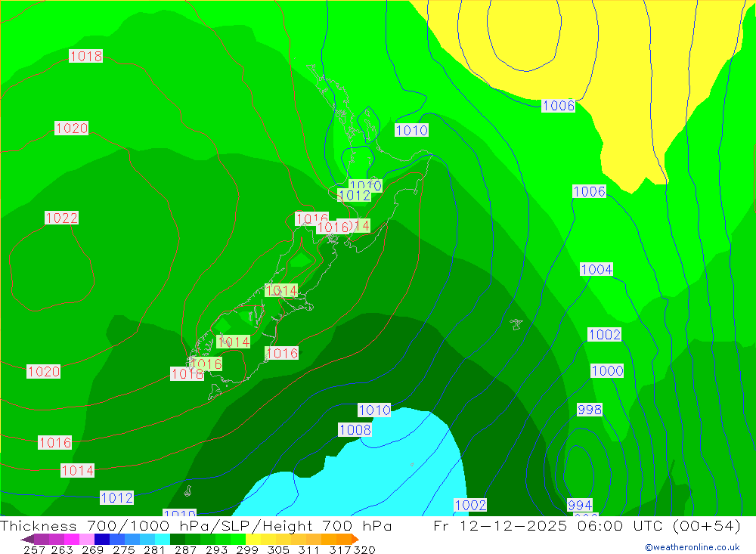Click the 1000 isobar label
This screenshot has width=756, height=554.
(x=607, y=371)
